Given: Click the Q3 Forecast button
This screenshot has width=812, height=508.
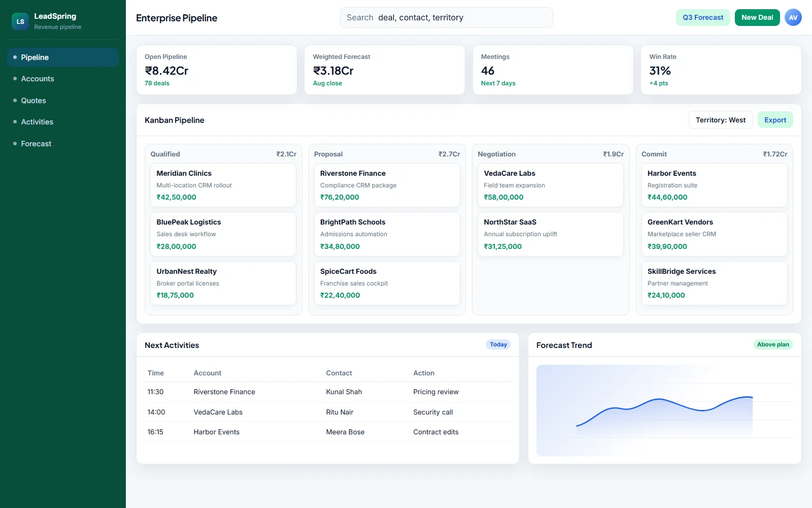Looking at the screenshot, I should pos(703,17).
